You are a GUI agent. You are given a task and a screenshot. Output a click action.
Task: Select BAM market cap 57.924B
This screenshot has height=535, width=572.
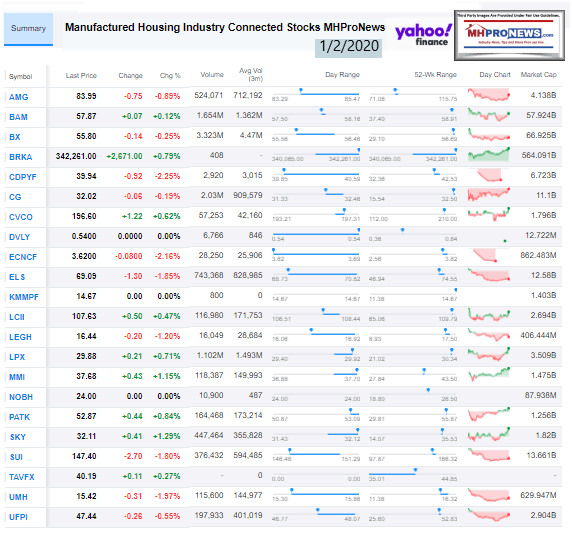point(541,116)
